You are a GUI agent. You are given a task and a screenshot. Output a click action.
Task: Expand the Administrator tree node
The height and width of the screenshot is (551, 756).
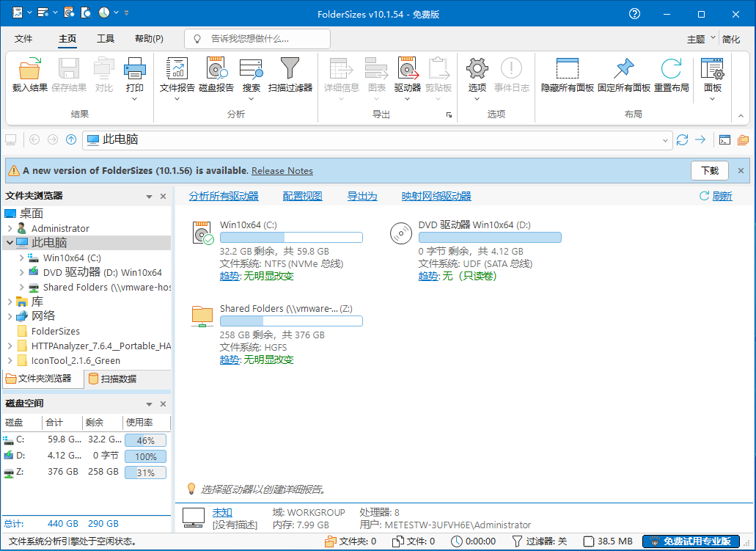coord(10,228)
